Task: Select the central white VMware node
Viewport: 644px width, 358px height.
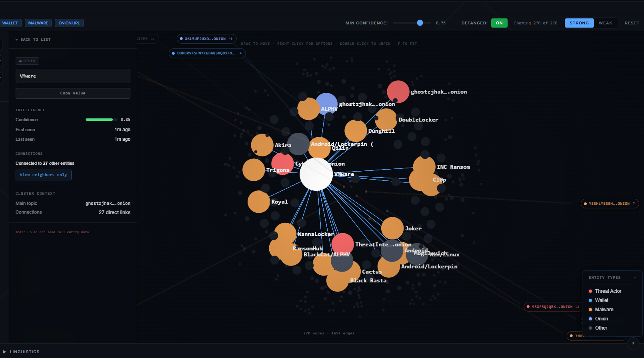Action: (316, 174)
